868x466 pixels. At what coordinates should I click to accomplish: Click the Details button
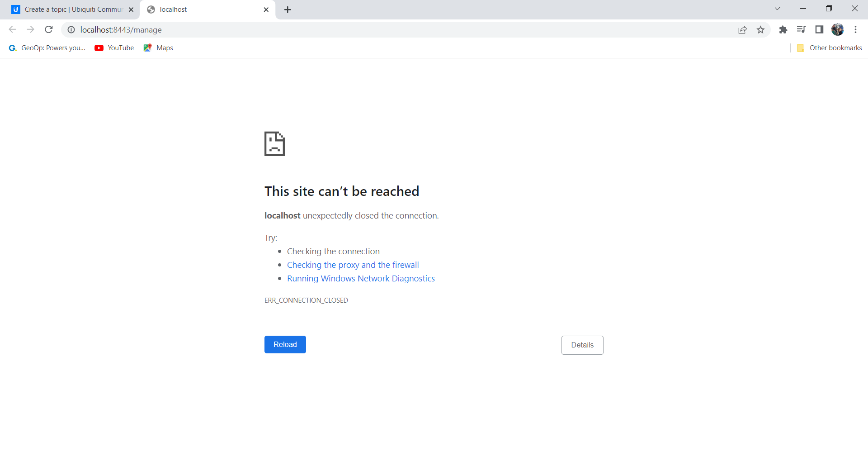coord(582,345)
